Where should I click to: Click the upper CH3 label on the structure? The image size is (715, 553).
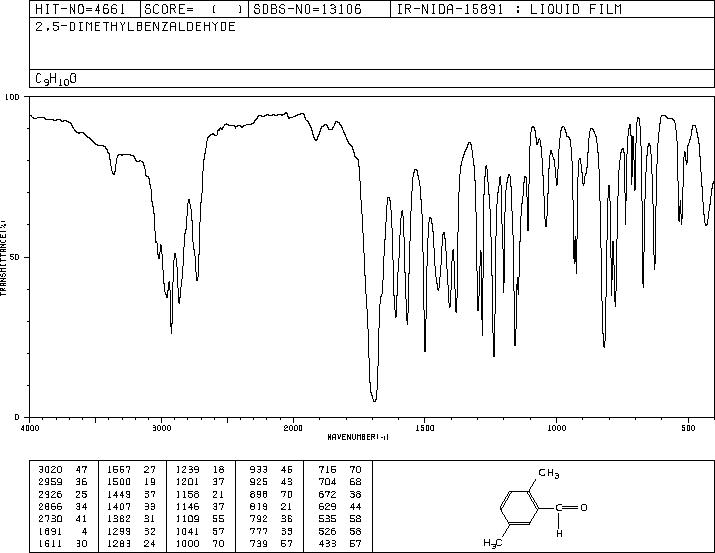(x=549, y=474)
